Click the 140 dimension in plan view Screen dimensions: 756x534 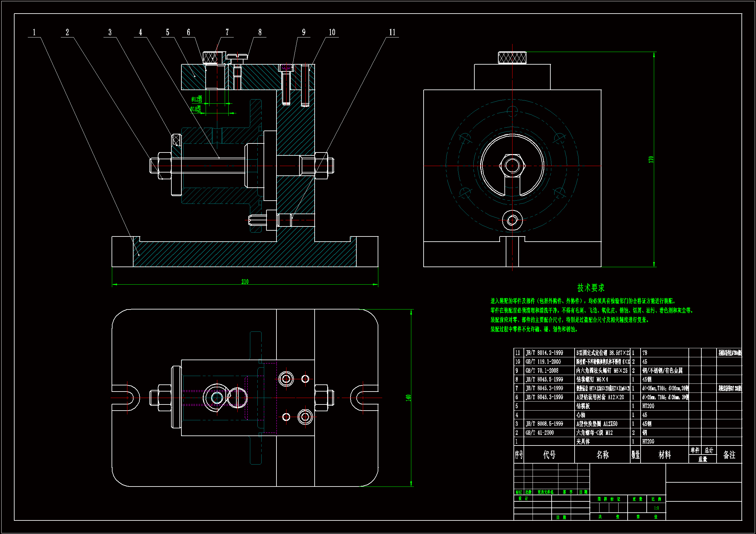pos(408,397)
